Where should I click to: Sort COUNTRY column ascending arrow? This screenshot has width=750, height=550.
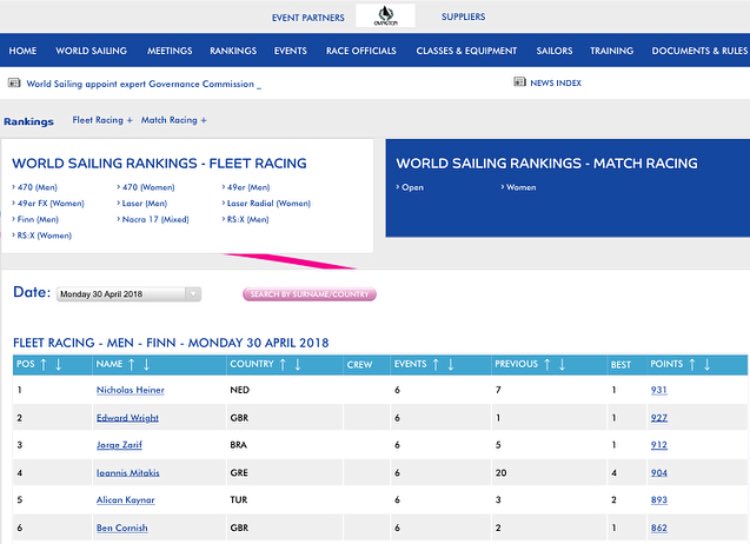point(283,364)
